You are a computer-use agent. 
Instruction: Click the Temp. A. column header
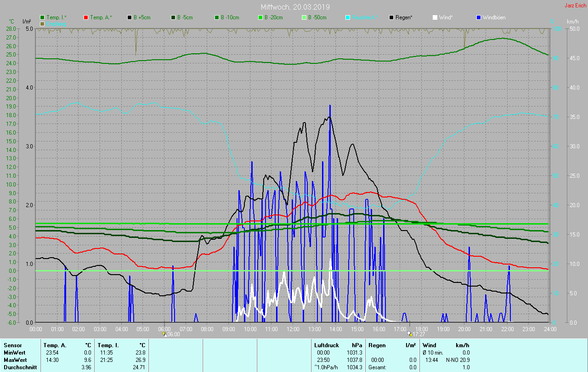click(x=55, y=345)
